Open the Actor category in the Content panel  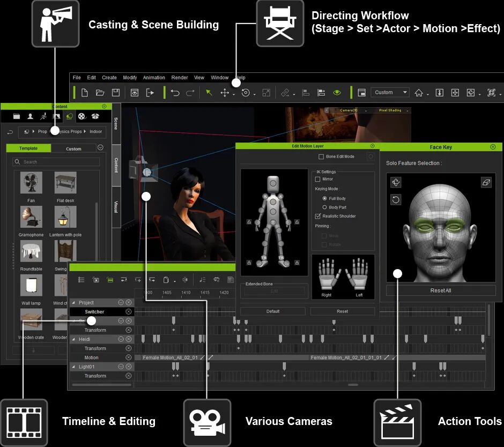coord(30,116)
